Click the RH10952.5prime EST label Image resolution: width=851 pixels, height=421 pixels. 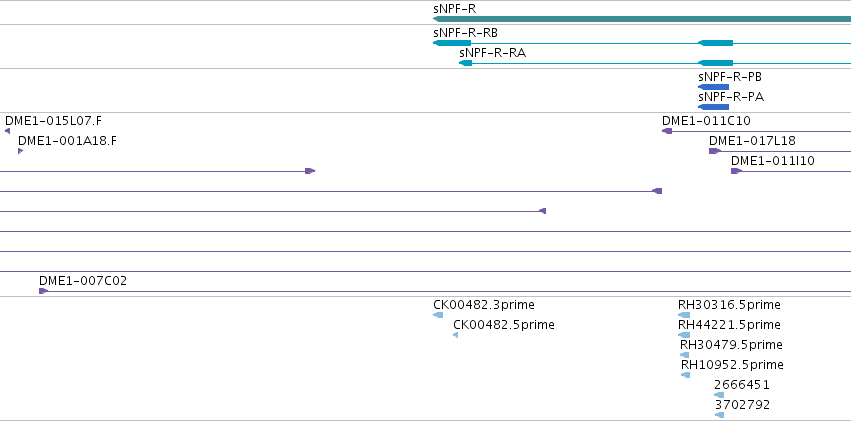732,365
